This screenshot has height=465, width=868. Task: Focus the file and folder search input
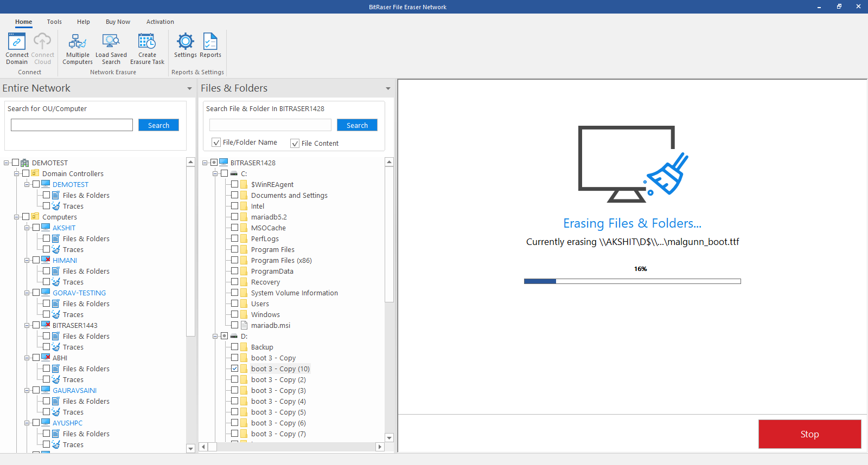click(270, 125)
